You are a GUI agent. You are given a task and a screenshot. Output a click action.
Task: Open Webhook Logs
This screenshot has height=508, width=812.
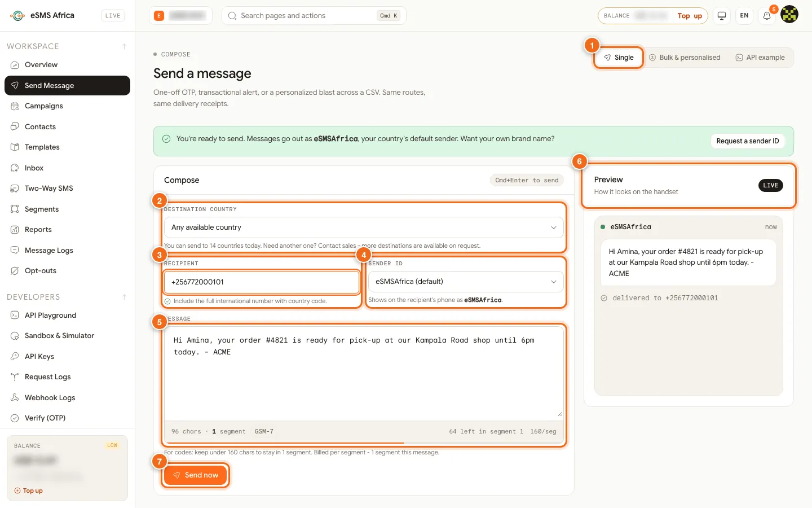click(x=67, y=398)
